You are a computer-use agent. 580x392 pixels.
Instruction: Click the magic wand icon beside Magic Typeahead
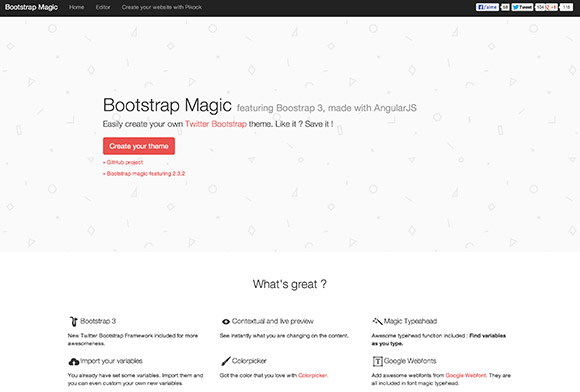(x=377, y=321)
